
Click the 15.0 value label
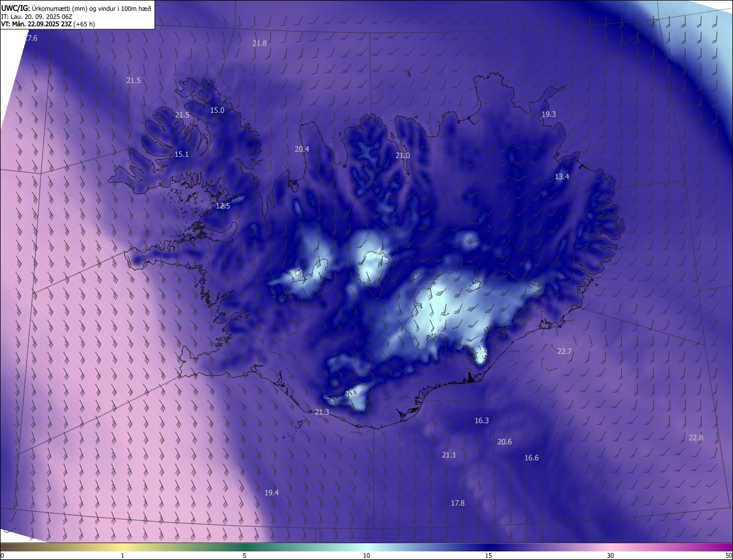pyautogui.click(x=217, y=111)
